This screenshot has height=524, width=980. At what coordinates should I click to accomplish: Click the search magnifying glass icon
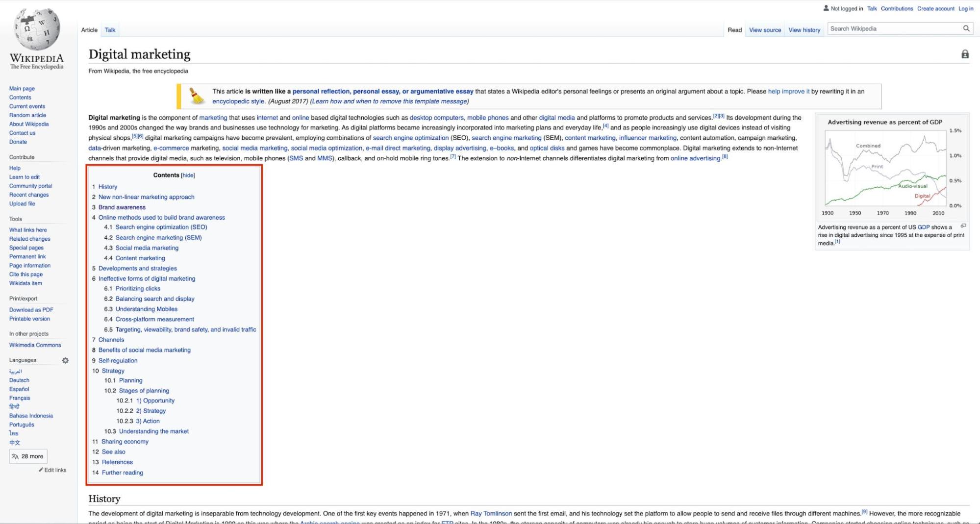click(x=966, y=28)
